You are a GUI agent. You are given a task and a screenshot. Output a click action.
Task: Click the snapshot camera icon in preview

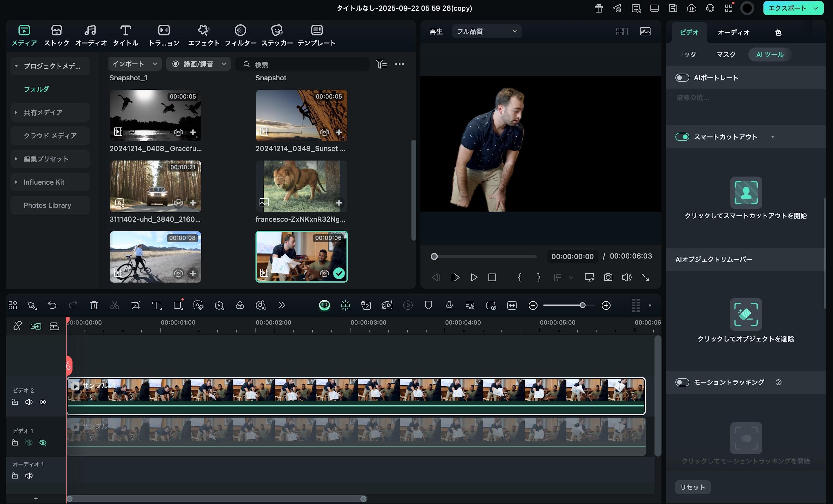608,277
